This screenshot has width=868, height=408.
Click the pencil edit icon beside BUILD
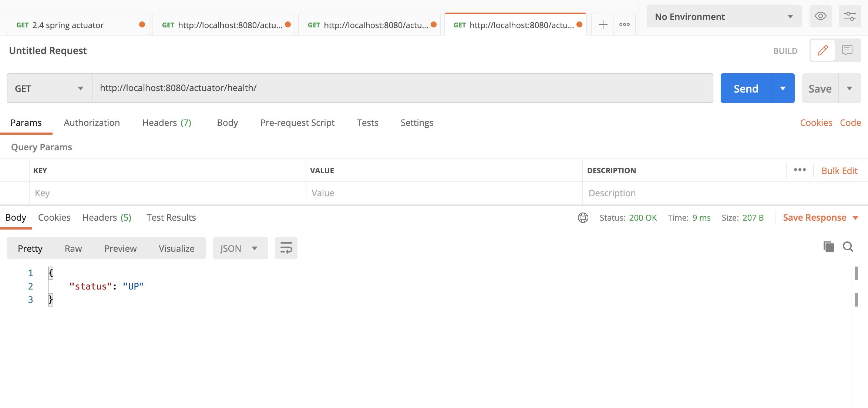pos(822,50)
